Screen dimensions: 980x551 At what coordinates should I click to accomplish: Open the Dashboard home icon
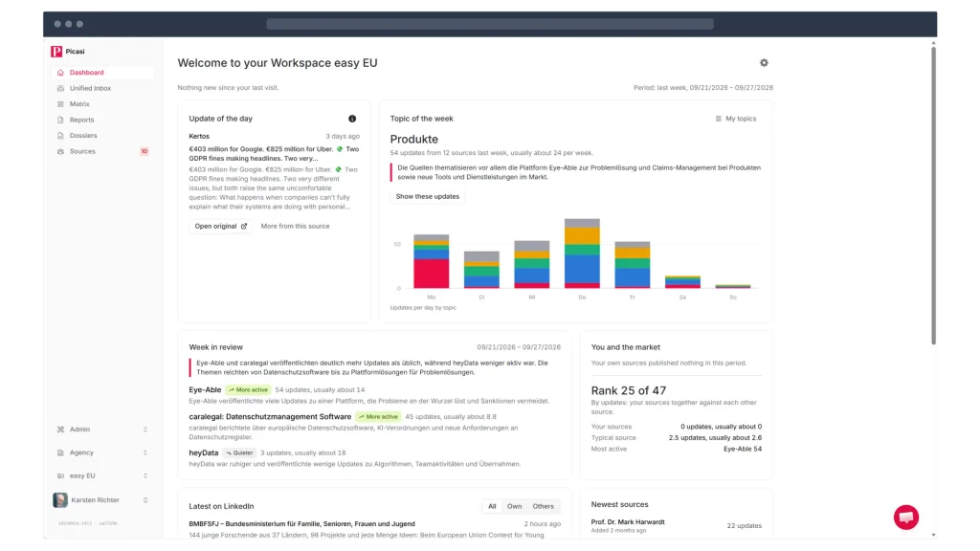click(x=60, y=73)
